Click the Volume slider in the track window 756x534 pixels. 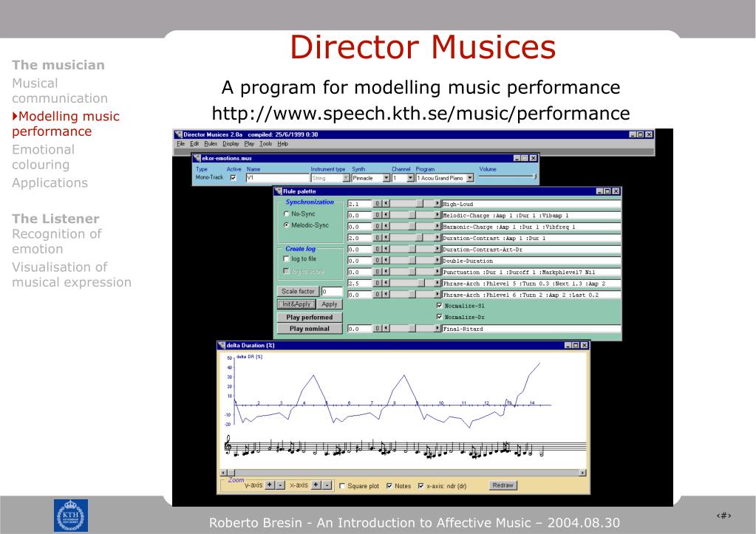507,177
